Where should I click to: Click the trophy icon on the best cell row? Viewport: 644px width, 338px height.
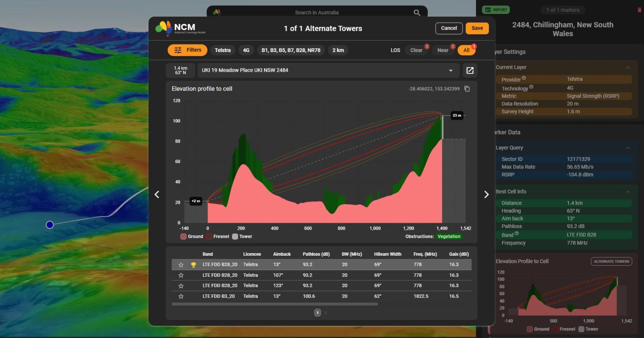192,264
